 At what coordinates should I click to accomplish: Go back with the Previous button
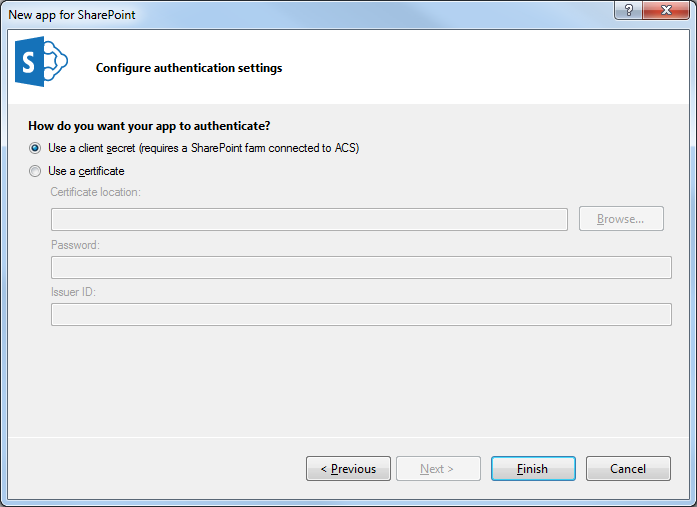click(x=348, y=468)
